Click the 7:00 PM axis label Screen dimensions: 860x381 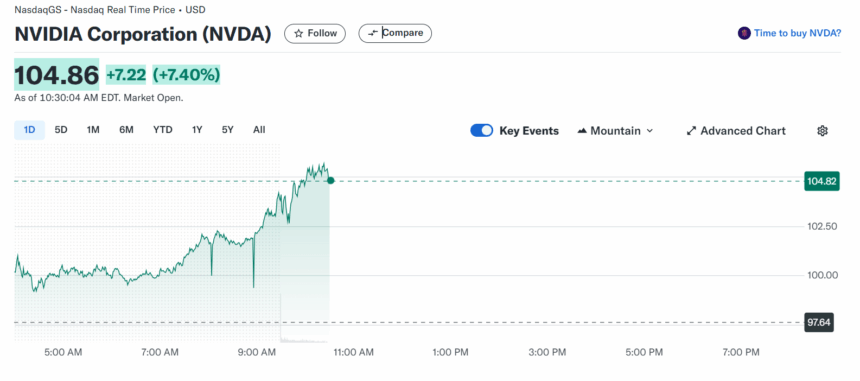pyautogui.click(x=741, y=352)
